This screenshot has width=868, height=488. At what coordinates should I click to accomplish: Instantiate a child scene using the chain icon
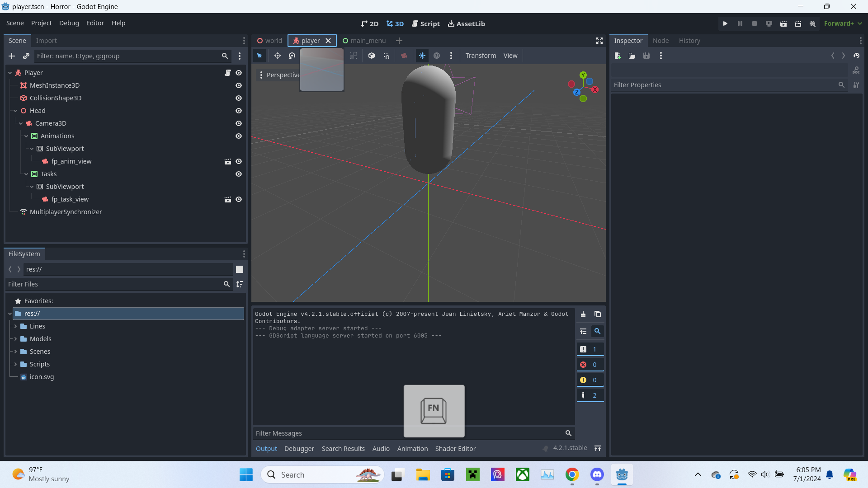[26, 56]
